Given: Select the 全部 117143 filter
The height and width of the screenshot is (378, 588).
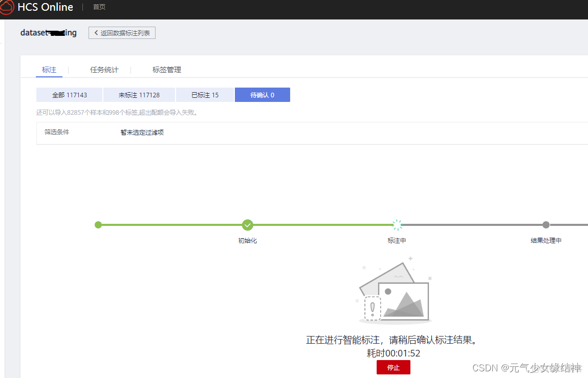Looking at the screenshot, I should tap(69, 95).
